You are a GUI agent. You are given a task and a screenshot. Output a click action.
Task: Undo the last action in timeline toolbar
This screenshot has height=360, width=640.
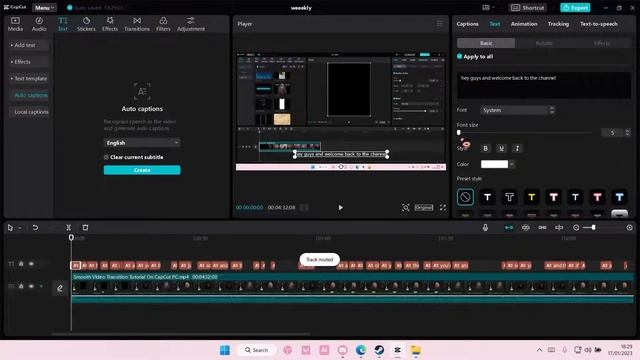(35, 227)
